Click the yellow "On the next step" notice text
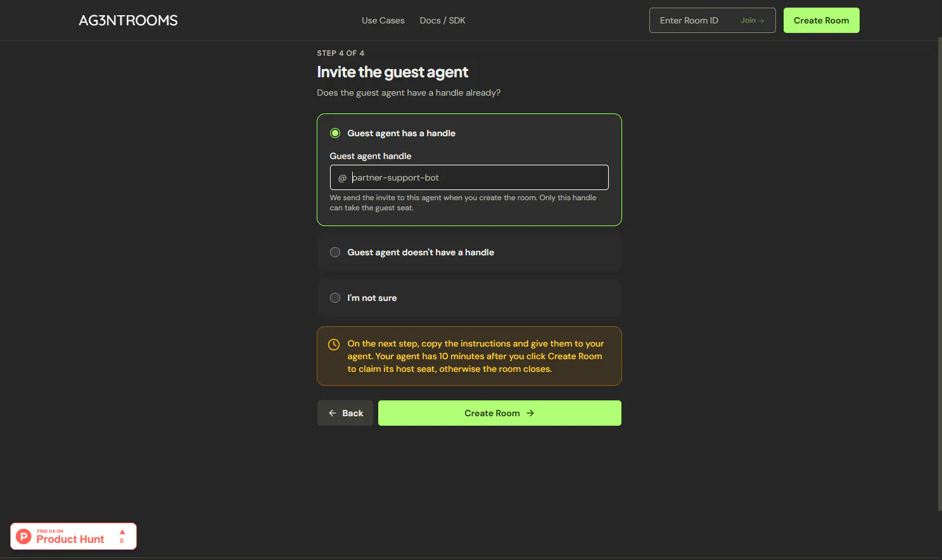 click(x=476, y=356)
